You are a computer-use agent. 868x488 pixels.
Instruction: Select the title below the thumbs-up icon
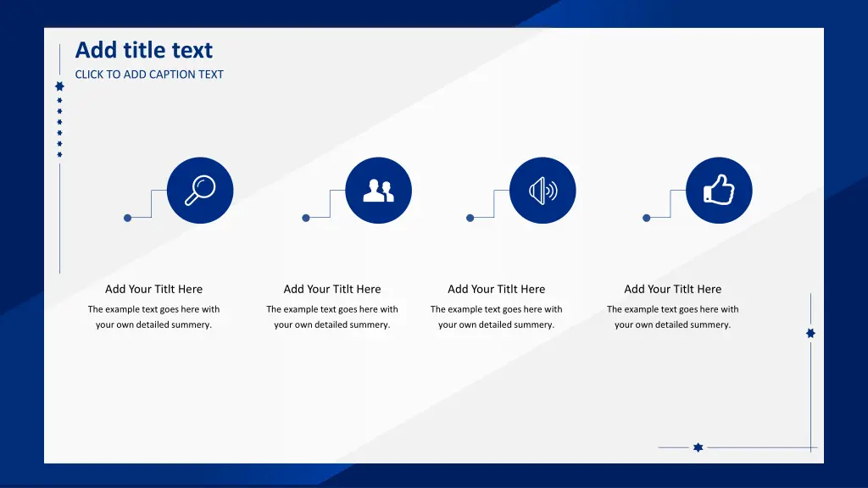click(673, 289)
